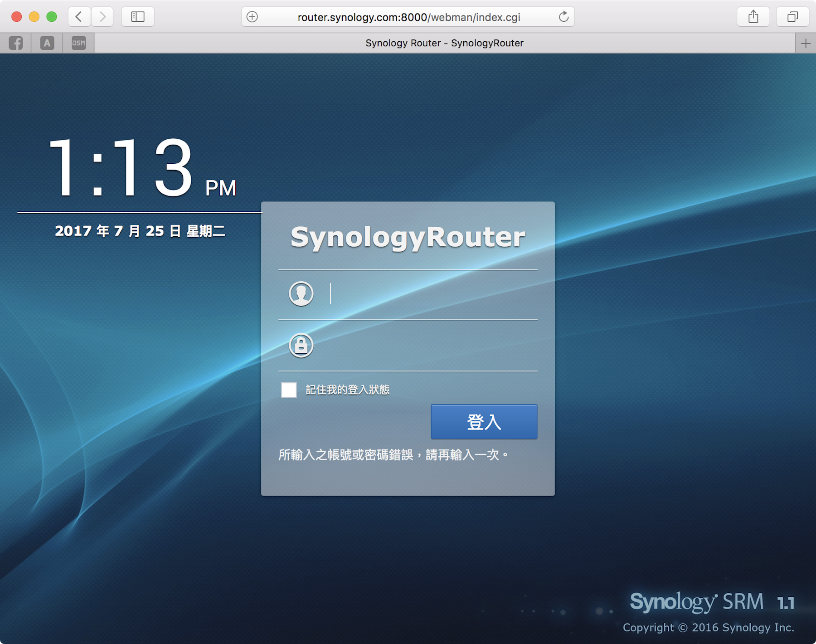
Task: Click the Safari forward navigation arrow
Action: [102, 17]
